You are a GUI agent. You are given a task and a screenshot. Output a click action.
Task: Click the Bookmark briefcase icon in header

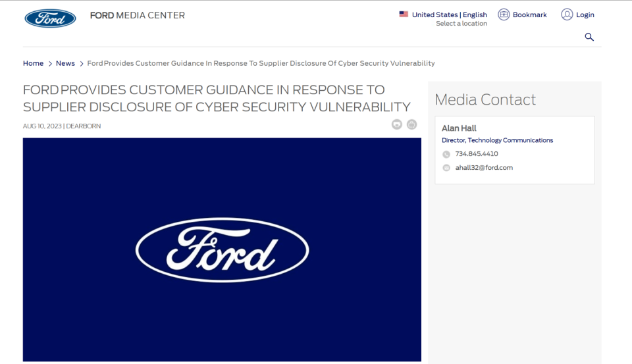point(504,14)
